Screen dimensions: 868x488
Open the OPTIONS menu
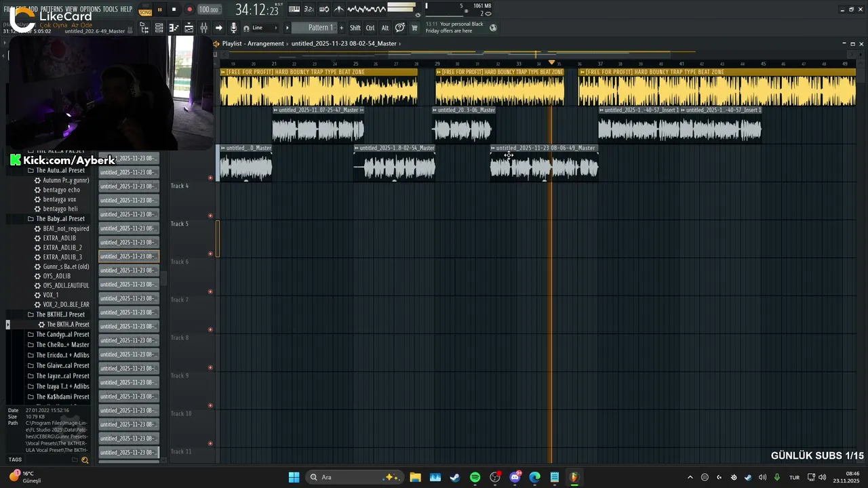[90, 9]
